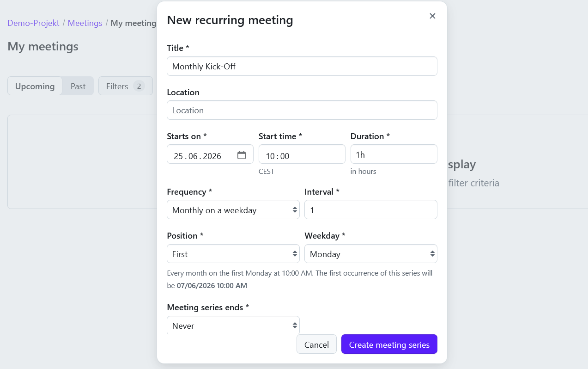Click the My meetings page heading
This screenshot has height=369, width=588.
[43, 46]
